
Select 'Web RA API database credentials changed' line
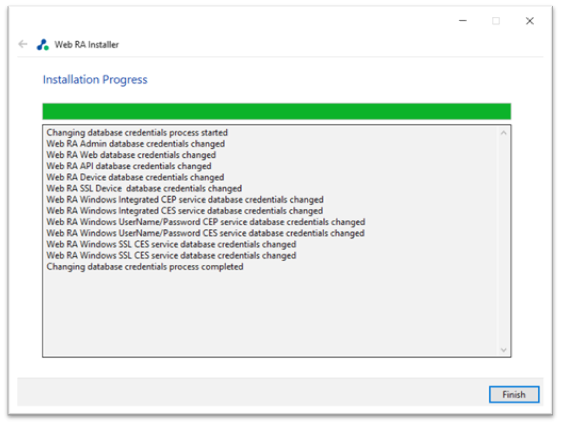click(129, 166)
